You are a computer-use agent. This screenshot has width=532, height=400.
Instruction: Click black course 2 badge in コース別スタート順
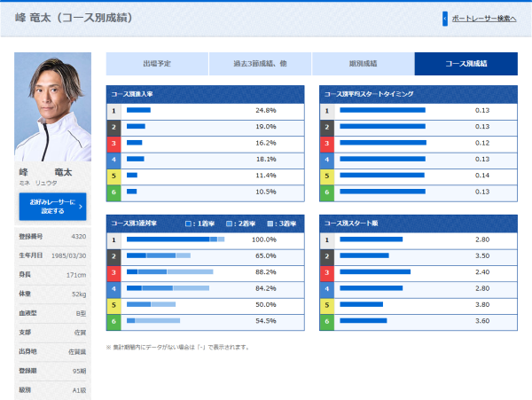coord(327,256)
